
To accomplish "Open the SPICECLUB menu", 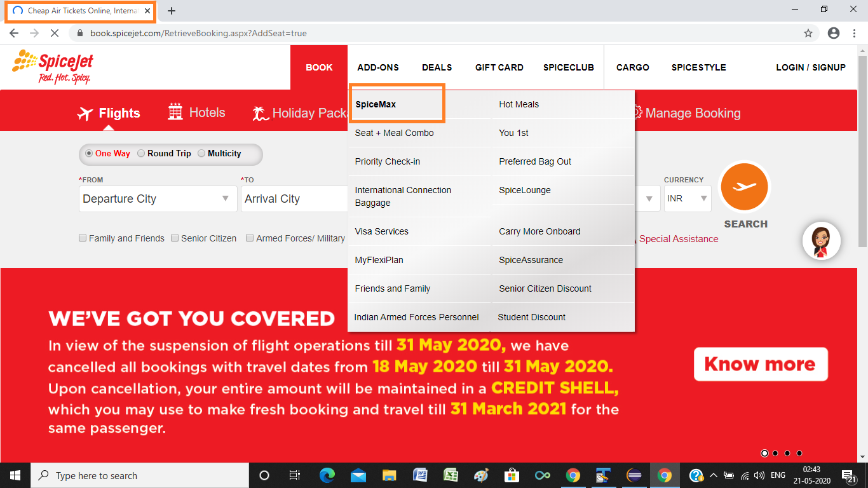I will [x=569, y=67].
